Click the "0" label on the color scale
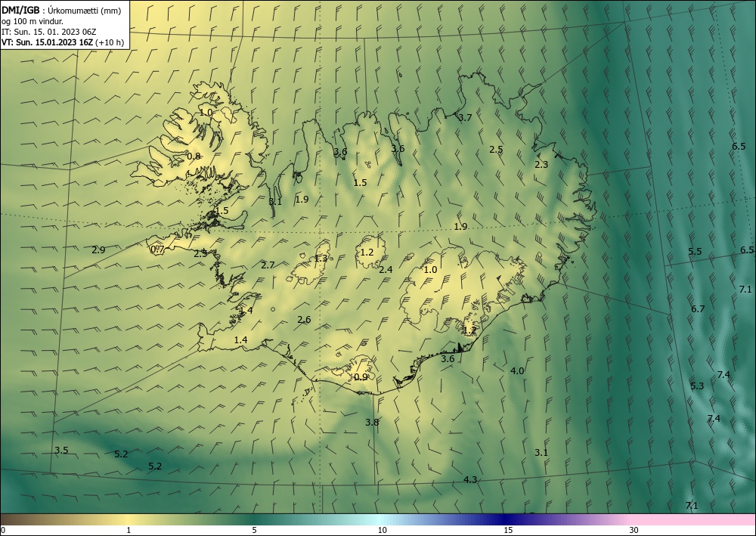The width and height of the screenshot is (756, 536). 3,531
